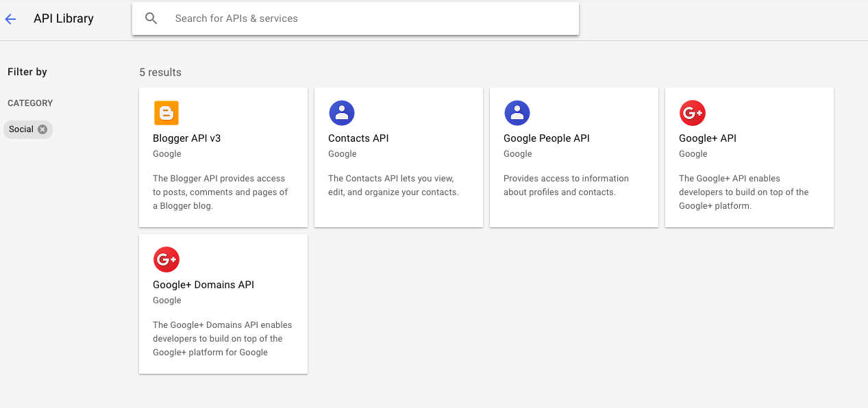
Task: Click Google publisher under Contacts API
Action: [343, 154]
